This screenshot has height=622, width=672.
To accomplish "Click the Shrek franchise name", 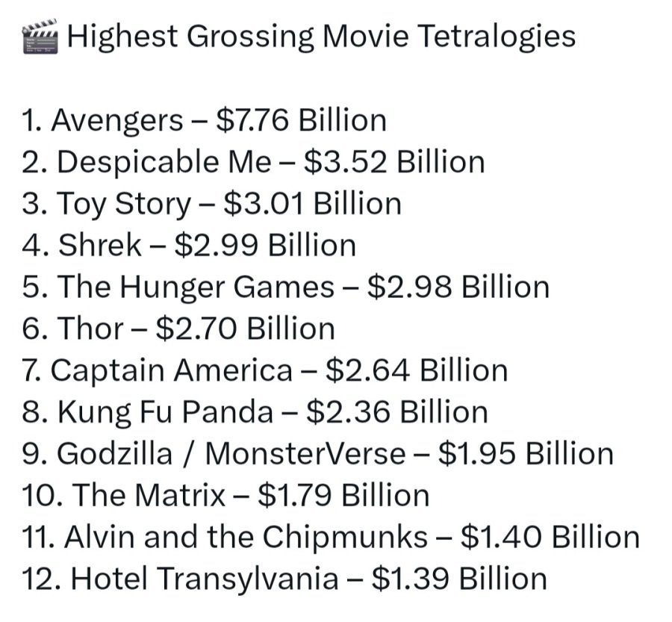I will (99, 246).
